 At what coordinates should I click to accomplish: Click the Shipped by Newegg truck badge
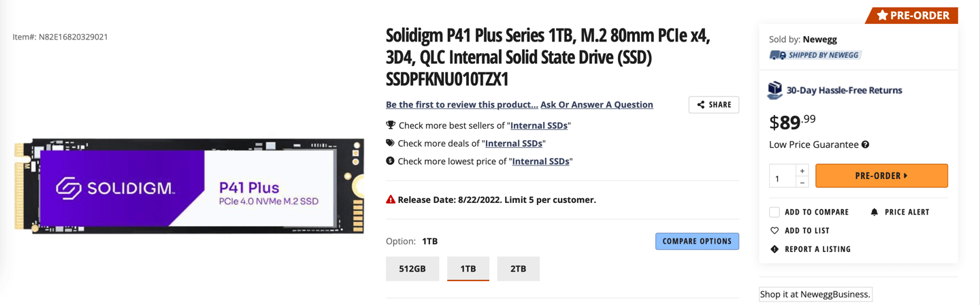click(x=815, y=55)
